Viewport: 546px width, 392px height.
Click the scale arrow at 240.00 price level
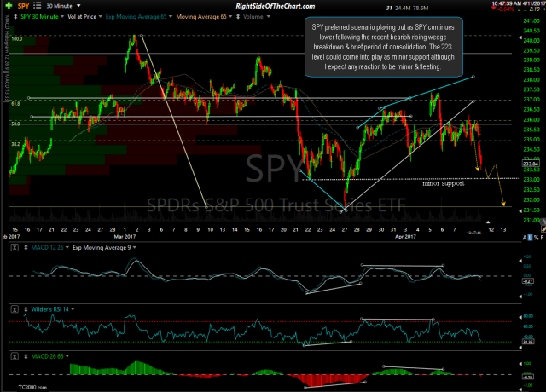pyautogui.click(x=520, y=37)
